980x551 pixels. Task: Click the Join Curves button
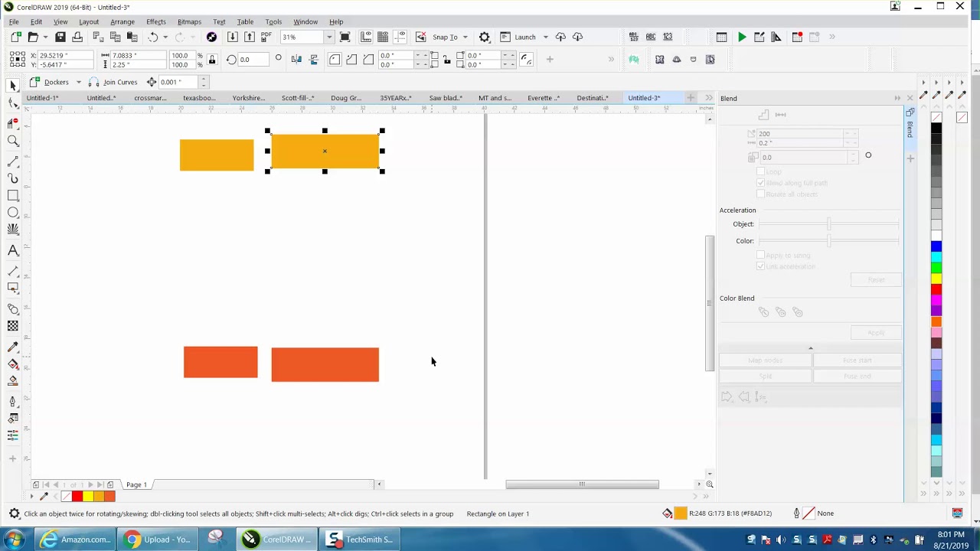pos(113,82)
